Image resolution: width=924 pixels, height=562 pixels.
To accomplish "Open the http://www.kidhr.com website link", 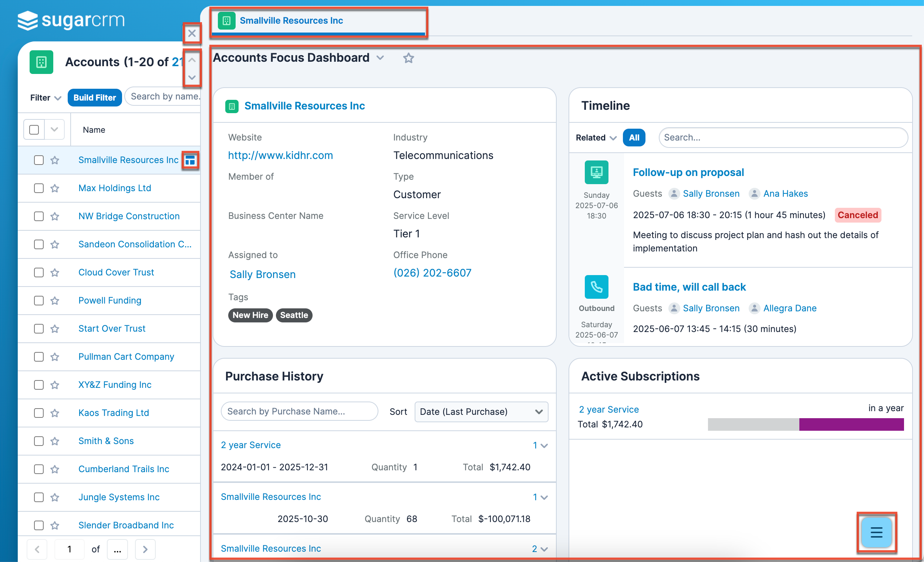I will [280, 155].
